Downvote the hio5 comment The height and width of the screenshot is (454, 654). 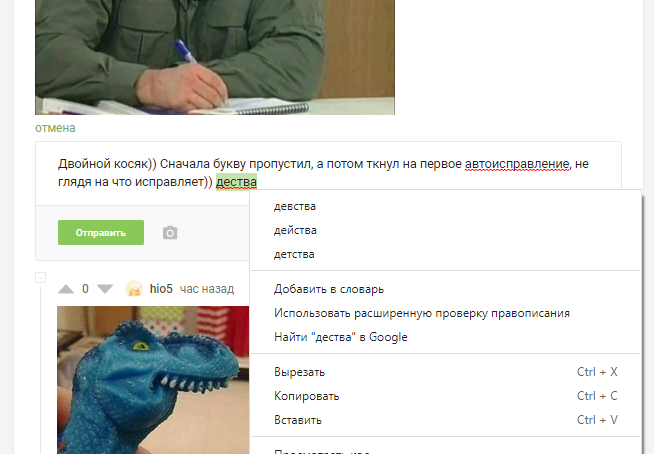click(105, 289)
